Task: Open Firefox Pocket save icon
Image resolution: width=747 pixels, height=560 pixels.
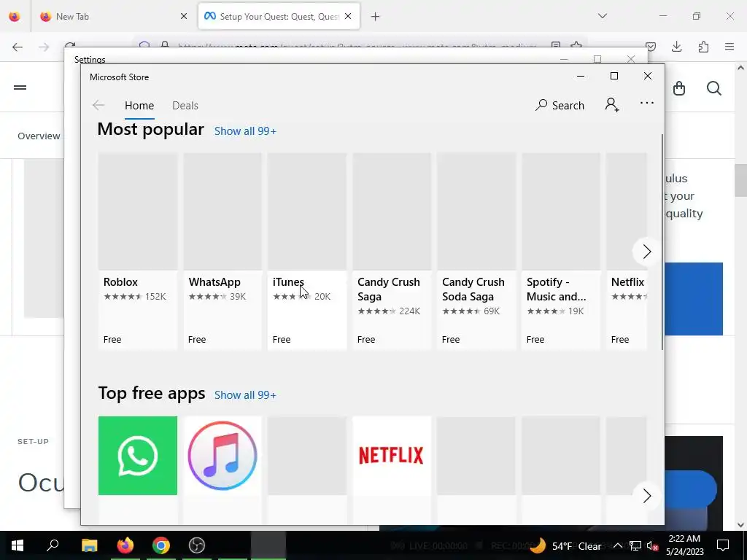Action: point(651,47)
